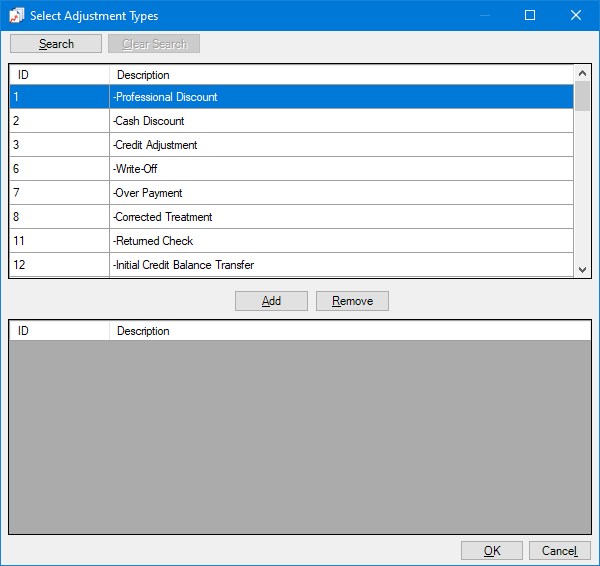Click the app icon in the title bar
Viewport: 600px width, 566px height.
click(x=16, y=15)
